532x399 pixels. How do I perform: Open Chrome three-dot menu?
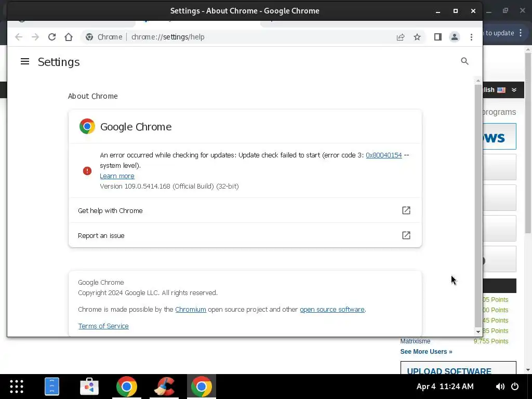471,37
